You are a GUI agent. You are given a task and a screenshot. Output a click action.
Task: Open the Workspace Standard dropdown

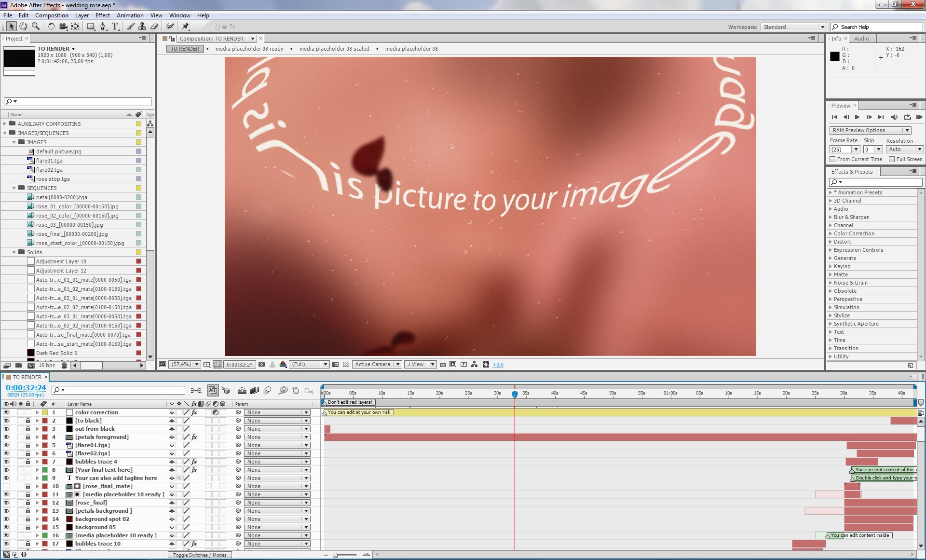(794, 27)
